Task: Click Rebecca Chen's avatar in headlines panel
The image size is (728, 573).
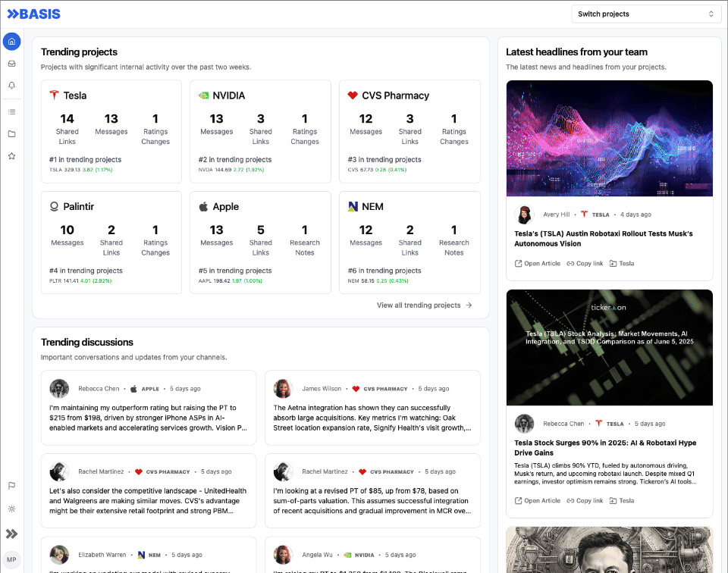Action: click(x=524, y=424)
